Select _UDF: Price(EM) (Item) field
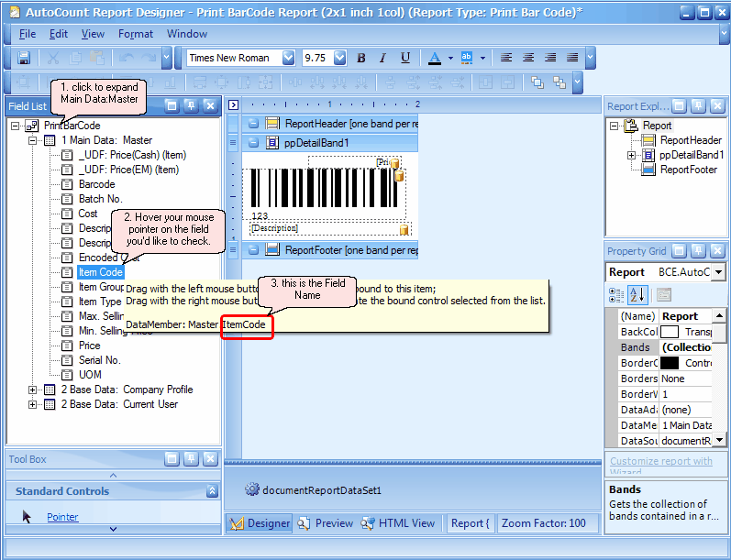This screenshot has height=560, width=731. pos(128,170)
